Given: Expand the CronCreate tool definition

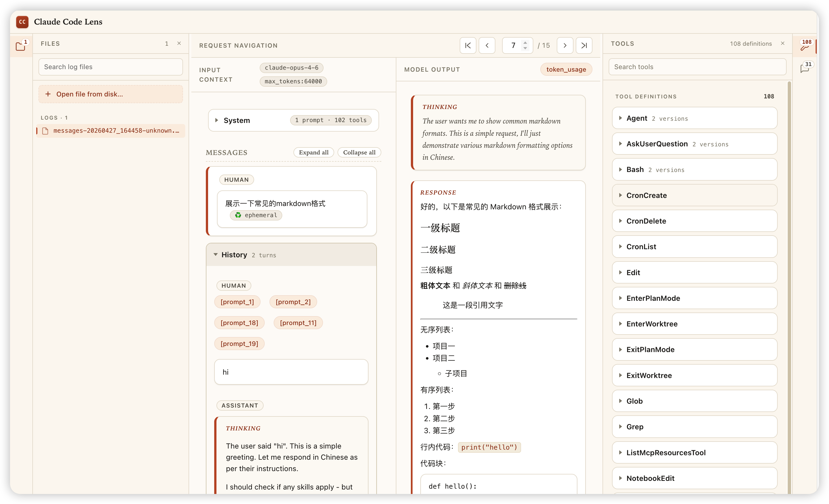Looking at the screenshot, I should (695, 195).
